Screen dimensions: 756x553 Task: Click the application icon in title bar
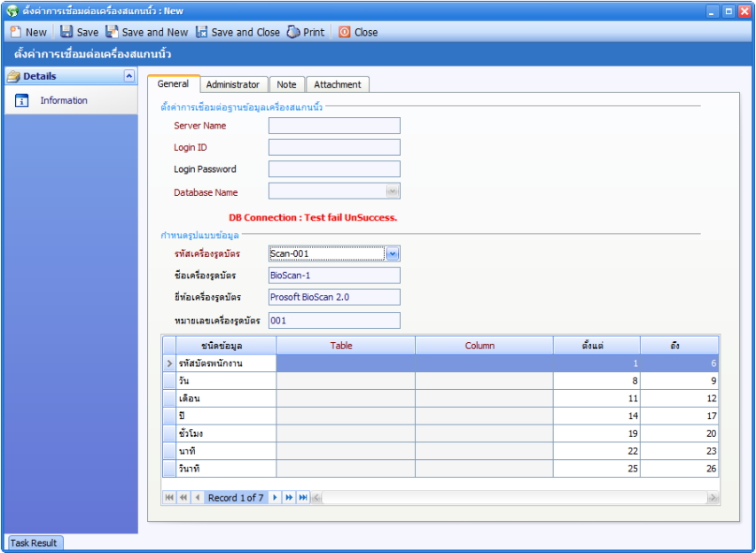(x=12, y=11)
